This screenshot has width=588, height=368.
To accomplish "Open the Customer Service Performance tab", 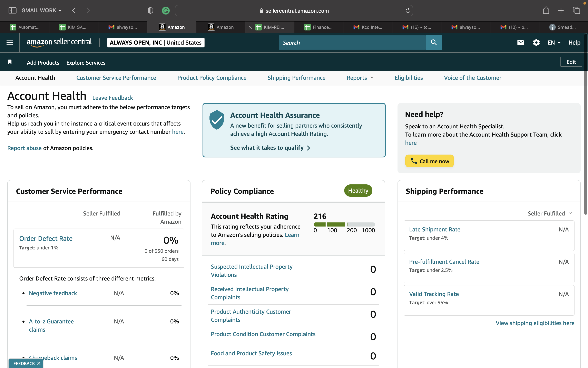I will pos(116,78).
